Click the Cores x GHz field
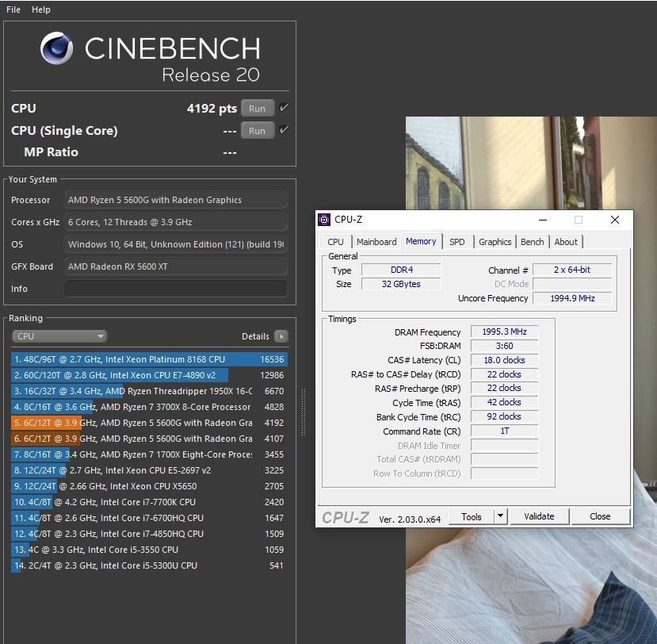 [176, 222]
